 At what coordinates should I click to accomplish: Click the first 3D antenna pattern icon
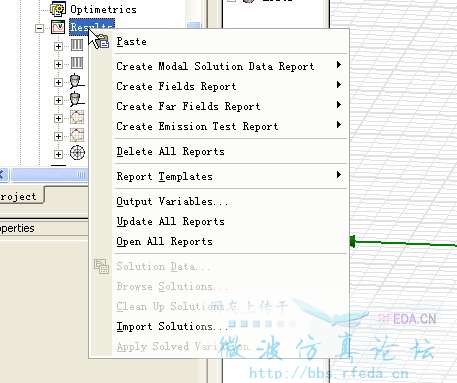(x=77, y=81)
